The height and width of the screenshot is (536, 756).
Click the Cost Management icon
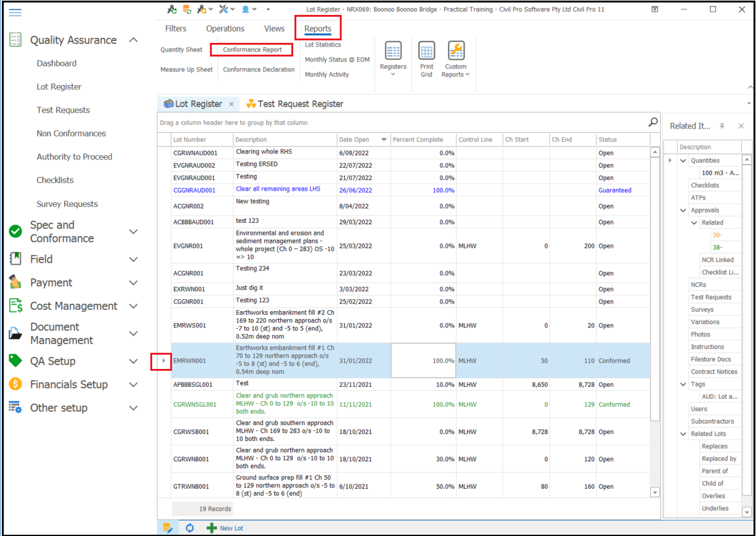tap(16, 306)
